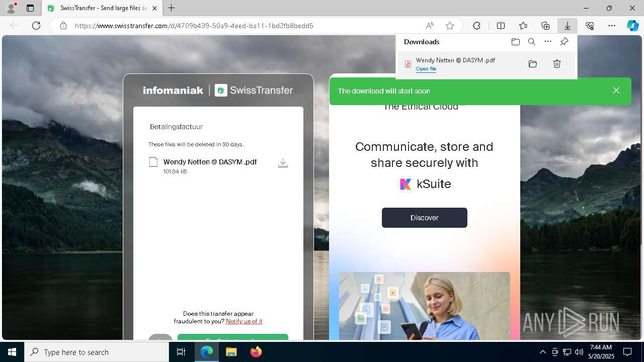Screen dimensions: 644x362
Task: Click the address bar URL
Action: point(194,26)
